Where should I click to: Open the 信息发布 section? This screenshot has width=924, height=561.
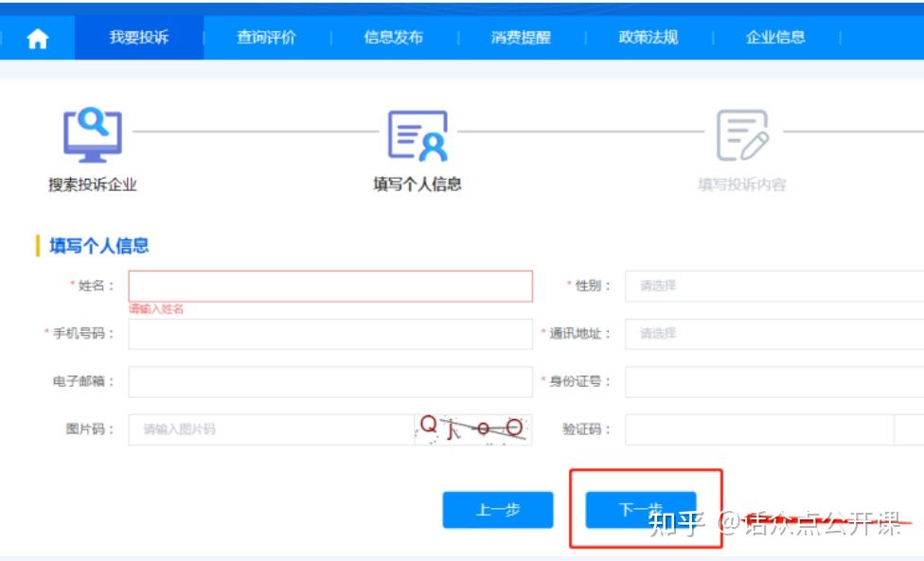pos(392,37)
